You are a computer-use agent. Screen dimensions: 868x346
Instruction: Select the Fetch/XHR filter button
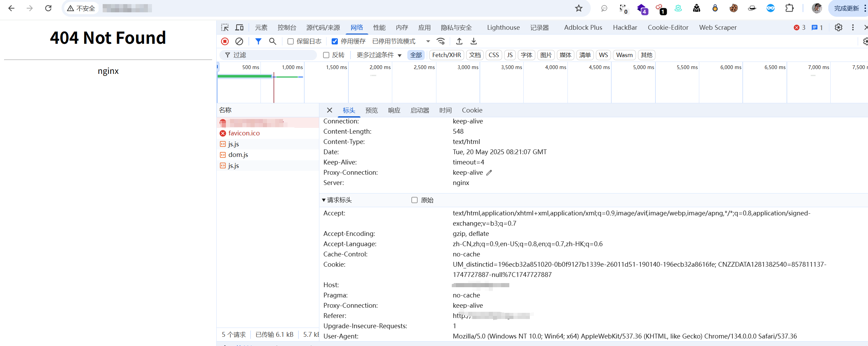pos(446,55)
